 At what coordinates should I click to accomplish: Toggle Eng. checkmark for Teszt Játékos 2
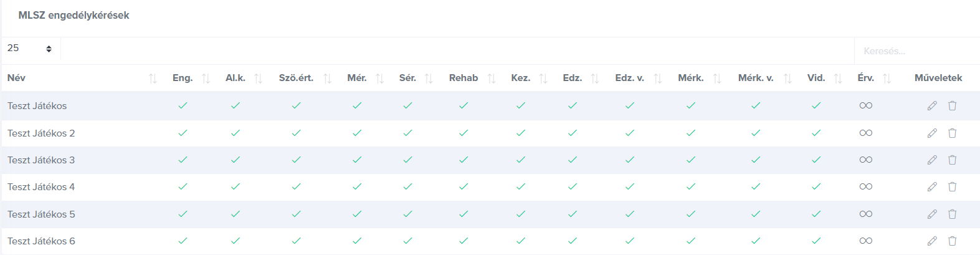point(183,133)
